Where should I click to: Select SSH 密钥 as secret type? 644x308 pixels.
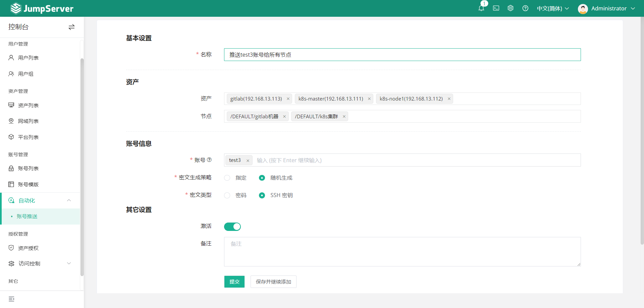262,195
